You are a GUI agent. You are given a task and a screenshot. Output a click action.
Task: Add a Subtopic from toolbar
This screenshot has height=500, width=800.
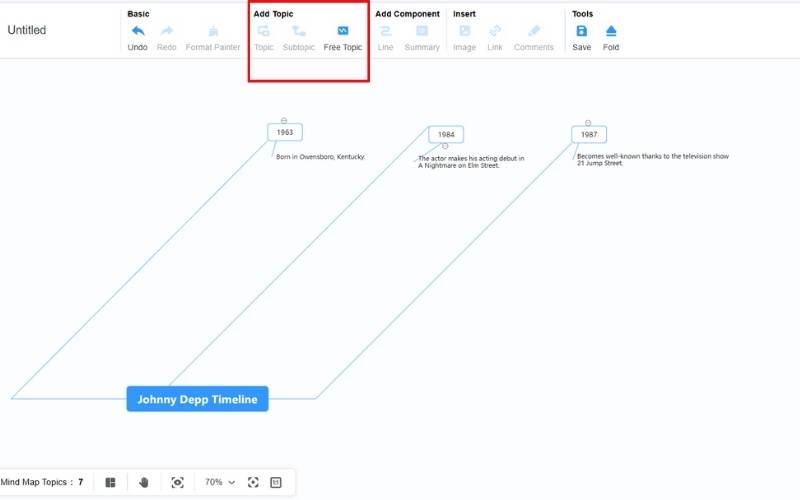tap(298, 38)
